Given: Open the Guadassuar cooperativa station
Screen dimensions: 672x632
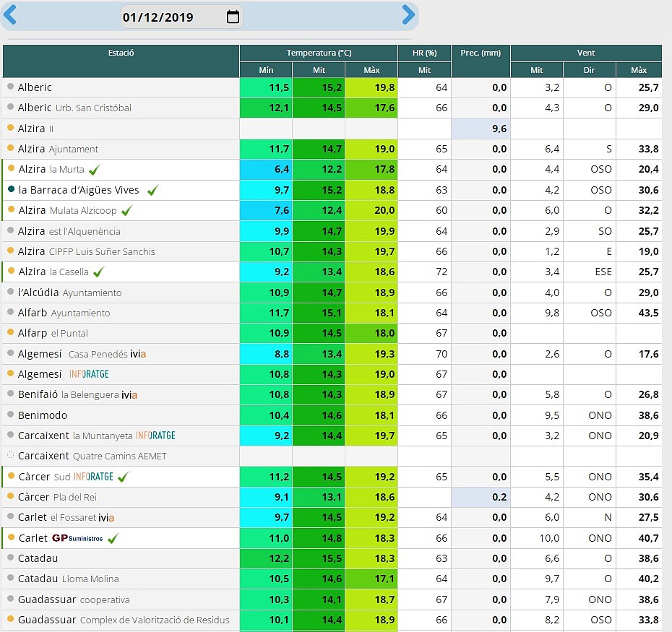Looking at the screenshot, I should pyautogui.click(x=74, y=599).
